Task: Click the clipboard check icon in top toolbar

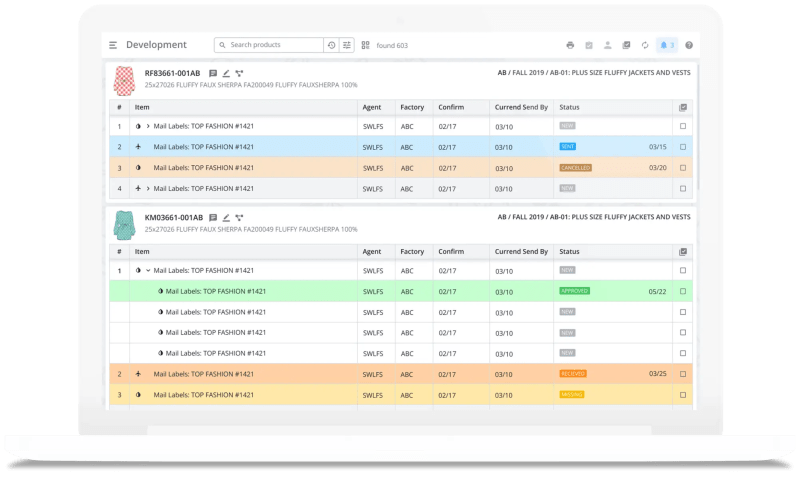Action: click(589, 45)
